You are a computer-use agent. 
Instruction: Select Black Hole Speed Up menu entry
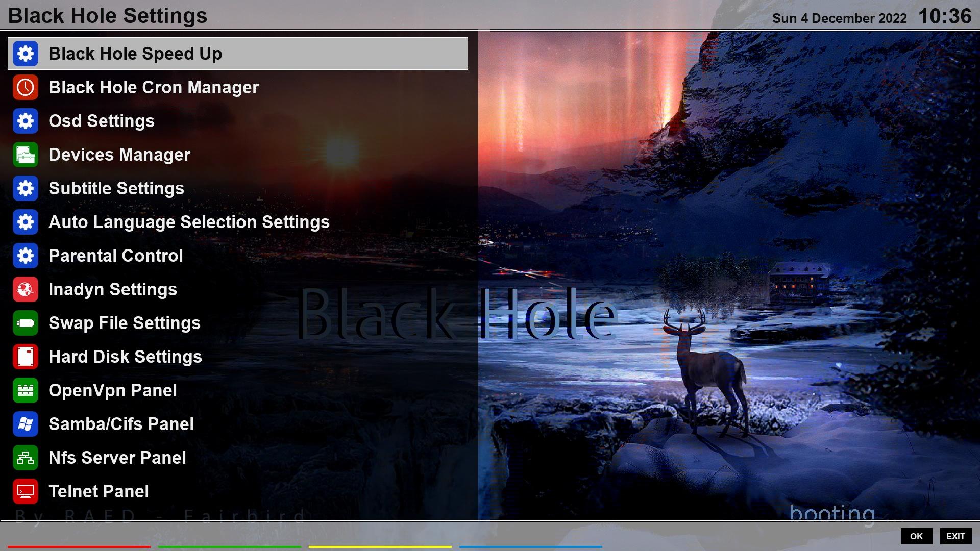click(238, 54)
